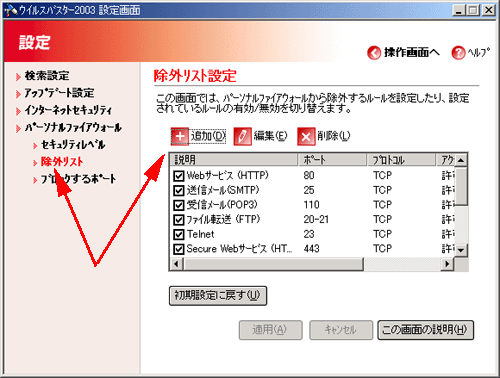Uncheck the 受信メール(POP3) rule
Screen dimensions: 500x378
tap(179, 205)
